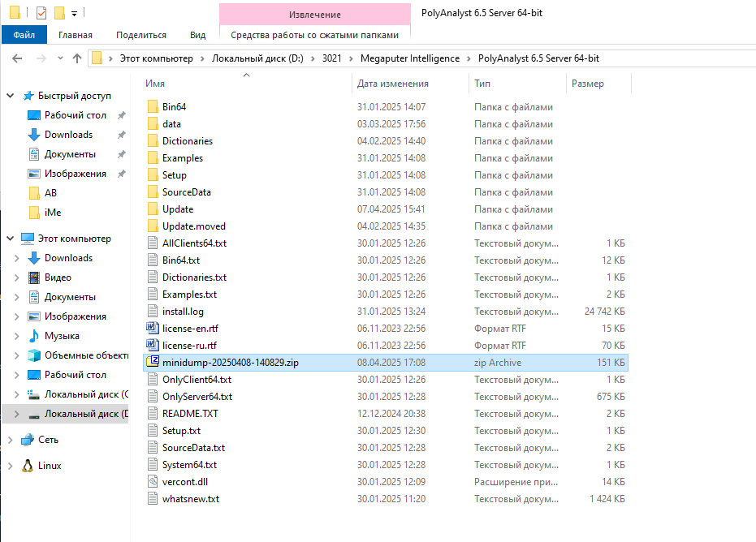The height and width of the screenshot is (542, 756).
Task: Click the 3021 breadcrumb segment
Action: [331, 58]
